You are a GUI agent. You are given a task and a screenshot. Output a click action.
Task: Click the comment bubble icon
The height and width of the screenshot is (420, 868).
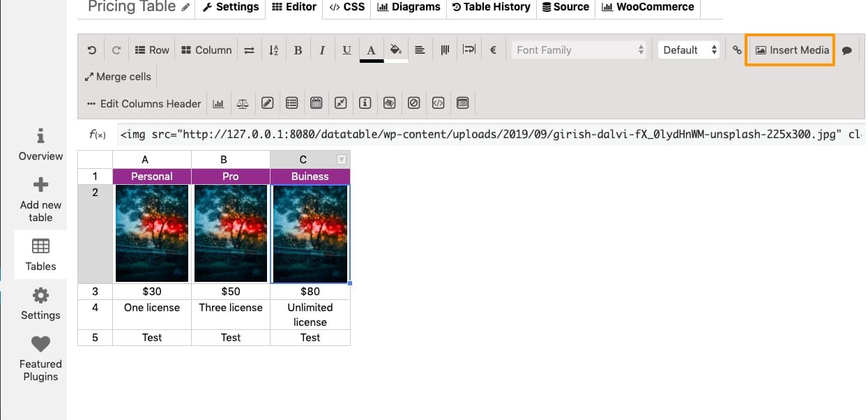pyautogui.click(x=848, y=50)
